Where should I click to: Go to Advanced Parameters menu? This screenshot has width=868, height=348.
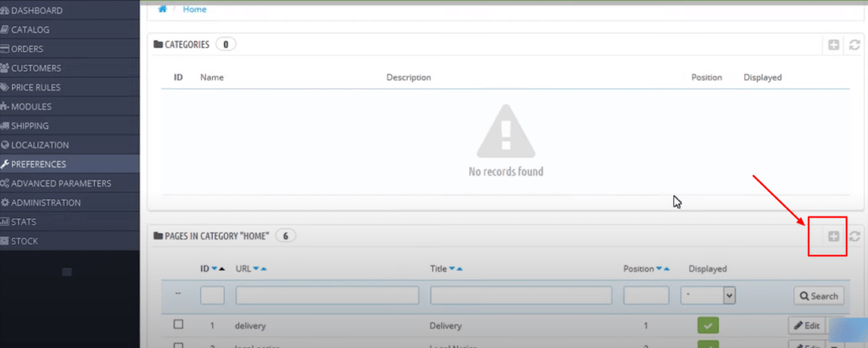60,184
